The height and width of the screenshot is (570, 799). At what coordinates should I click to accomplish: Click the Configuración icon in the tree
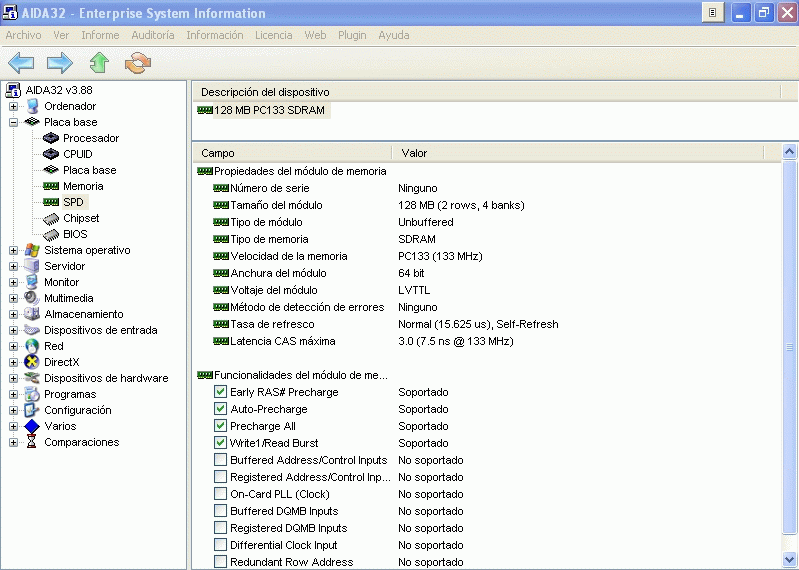(32, 410)
